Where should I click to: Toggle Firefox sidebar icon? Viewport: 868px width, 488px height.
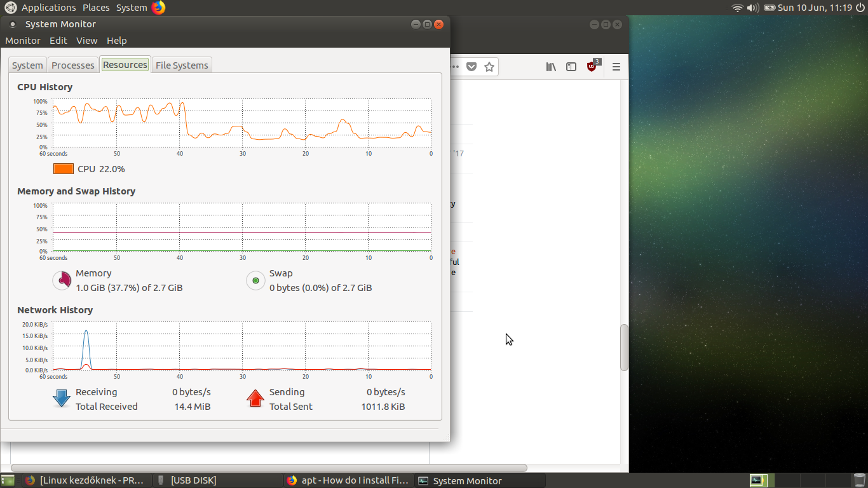click(571, 67)
